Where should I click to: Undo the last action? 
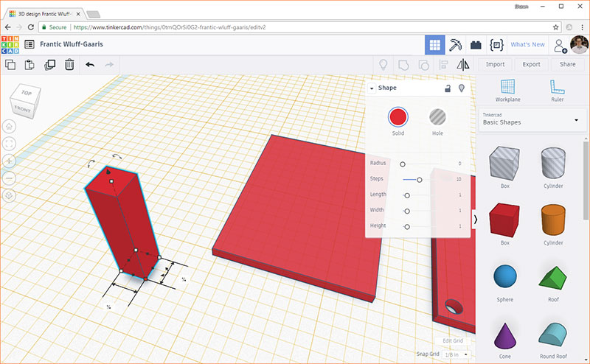point(90,65)
